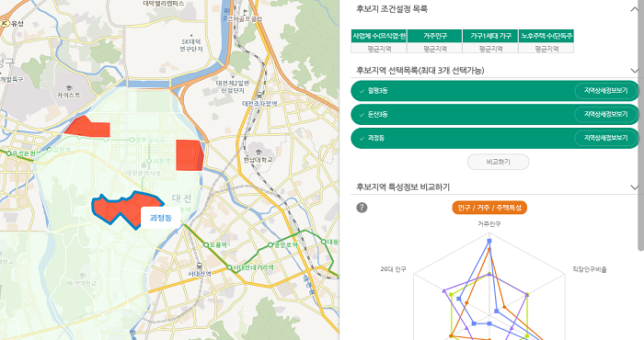This screenshot has width=644, height=340.
Task: Click 평균지역 under 노후주택 수
Action: 546,48
